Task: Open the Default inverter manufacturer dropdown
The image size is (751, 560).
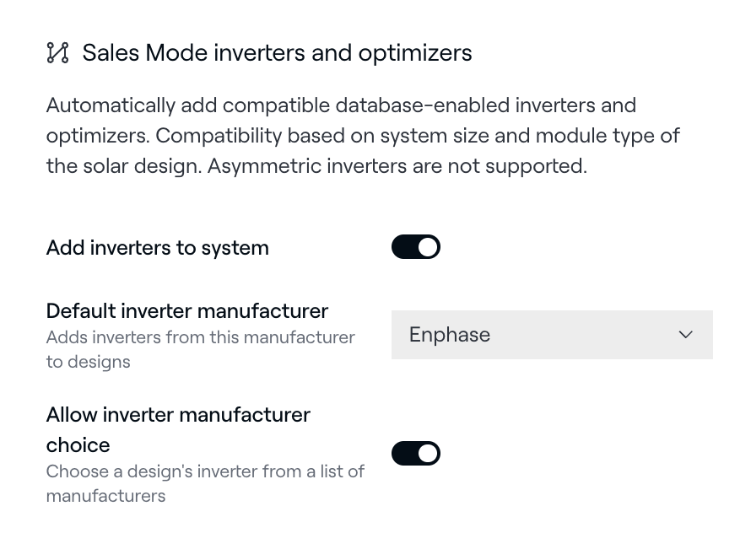Action: click(552, 335)
